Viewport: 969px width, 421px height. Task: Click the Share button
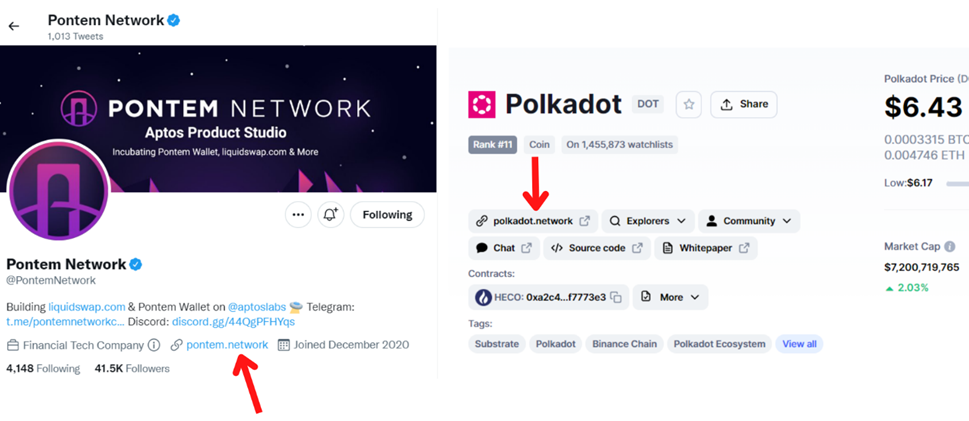[743, 104]
